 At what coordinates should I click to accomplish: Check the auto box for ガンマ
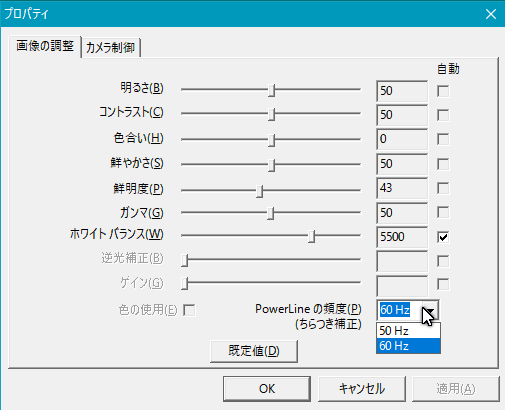click(x=443, y=213)
